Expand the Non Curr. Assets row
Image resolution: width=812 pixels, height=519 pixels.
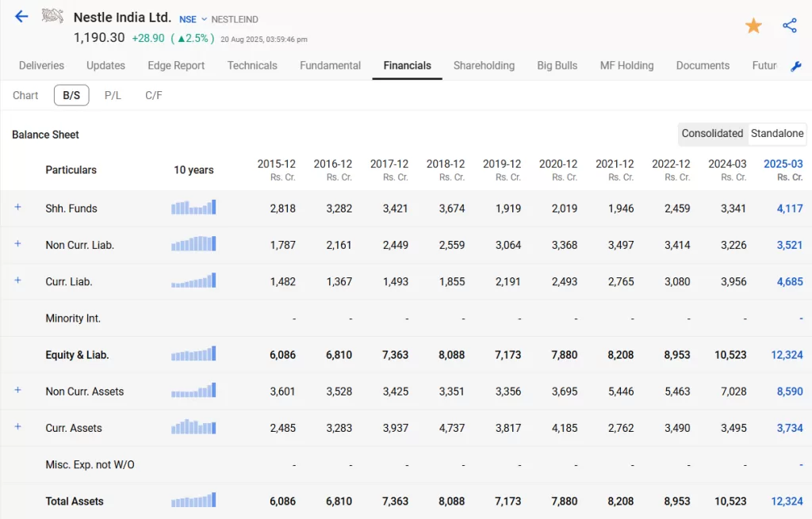[17, 390]
